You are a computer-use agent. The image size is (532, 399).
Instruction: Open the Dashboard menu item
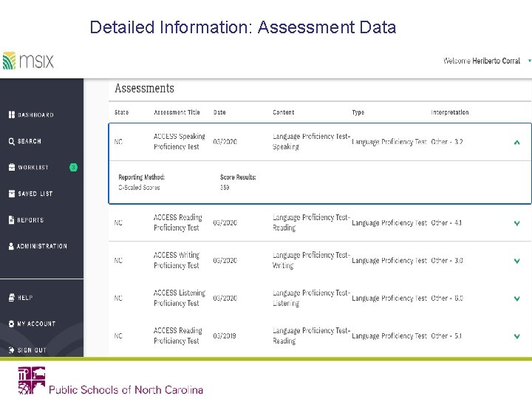pyautogui.click(x=35, y=115)
